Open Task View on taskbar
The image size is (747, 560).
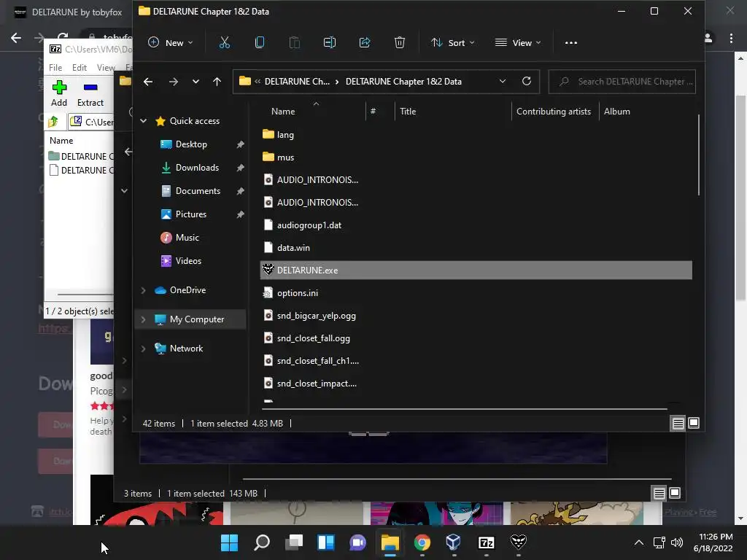click(x=294, y=542)
